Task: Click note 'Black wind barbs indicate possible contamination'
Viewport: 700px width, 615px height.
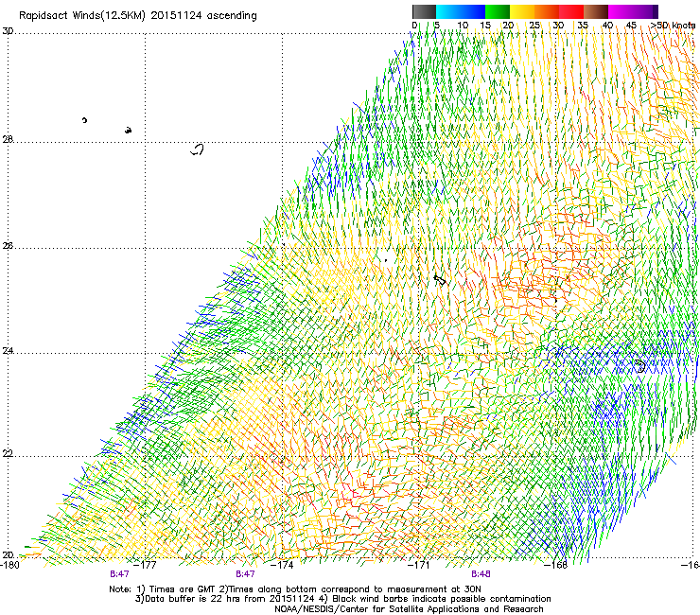Action: 442,599
